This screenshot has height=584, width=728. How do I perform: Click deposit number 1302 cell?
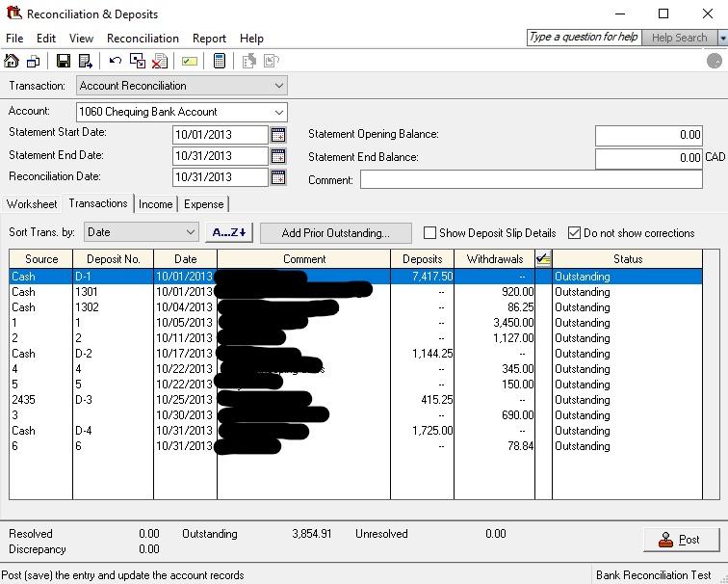tap(114, 307)
